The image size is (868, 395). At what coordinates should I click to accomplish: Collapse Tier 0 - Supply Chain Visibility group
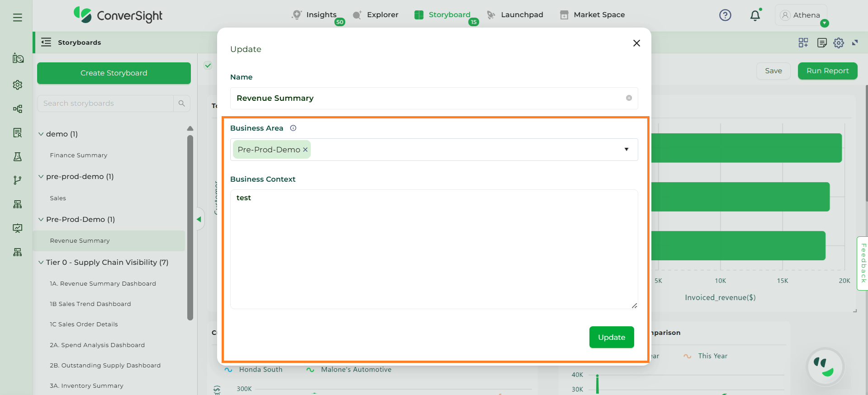pyautogui.click(x=41, y=263)
